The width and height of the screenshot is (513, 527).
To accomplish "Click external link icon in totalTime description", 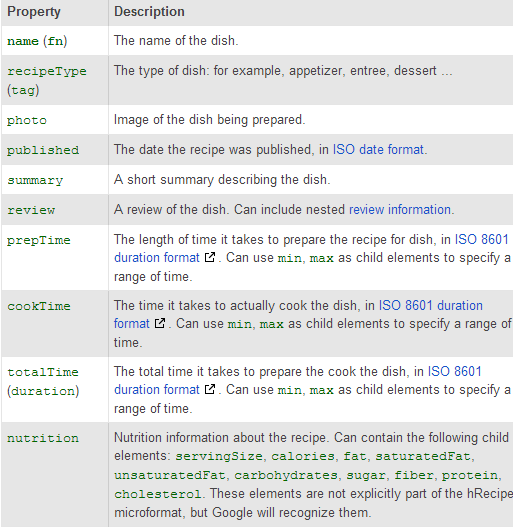I will tap(210, 390).
